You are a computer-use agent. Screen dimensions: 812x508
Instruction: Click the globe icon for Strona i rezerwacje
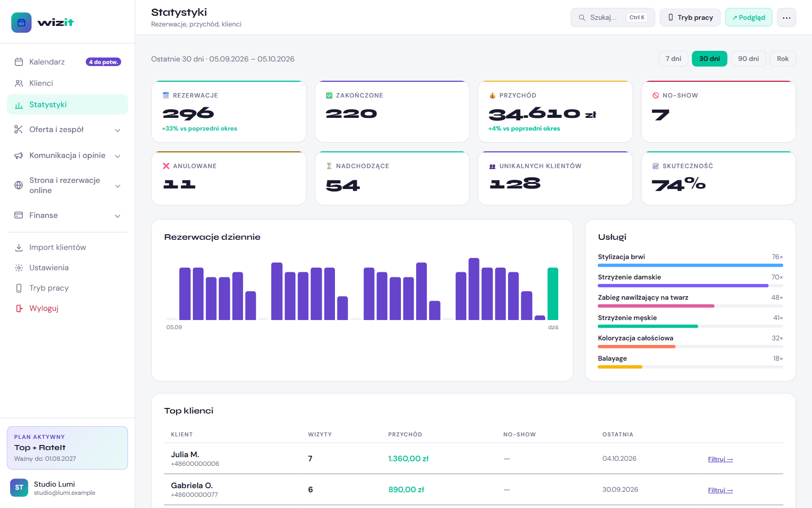pyautogui.click(x=19, y=185)
